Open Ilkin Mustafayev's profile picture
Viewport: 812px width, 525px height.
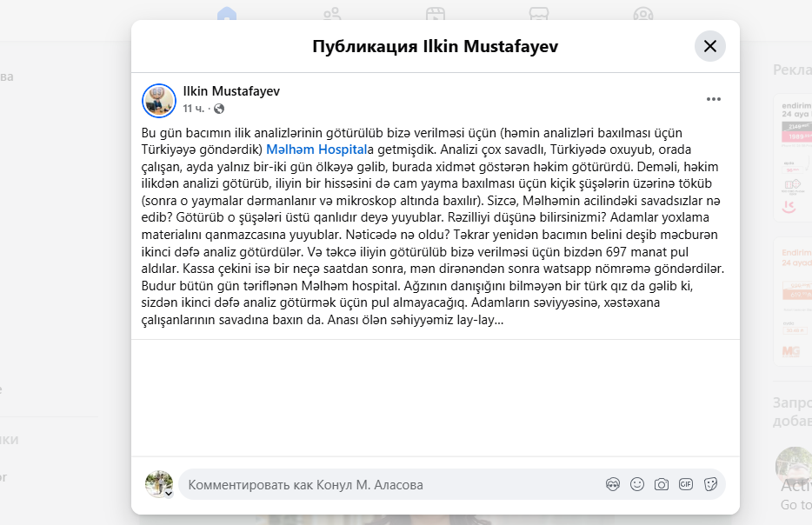pyautogui.click(x=159, y=101)
